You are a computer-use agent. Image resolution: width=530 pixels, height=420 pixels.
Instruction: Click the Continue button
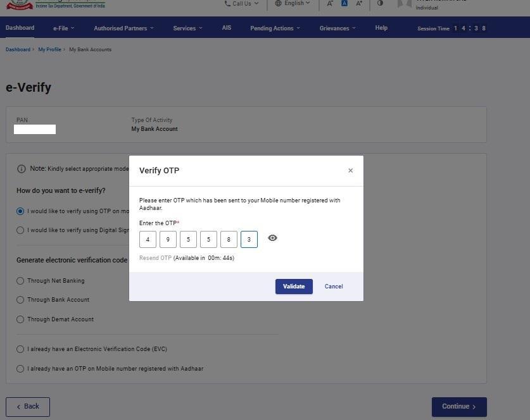[459, 407]
